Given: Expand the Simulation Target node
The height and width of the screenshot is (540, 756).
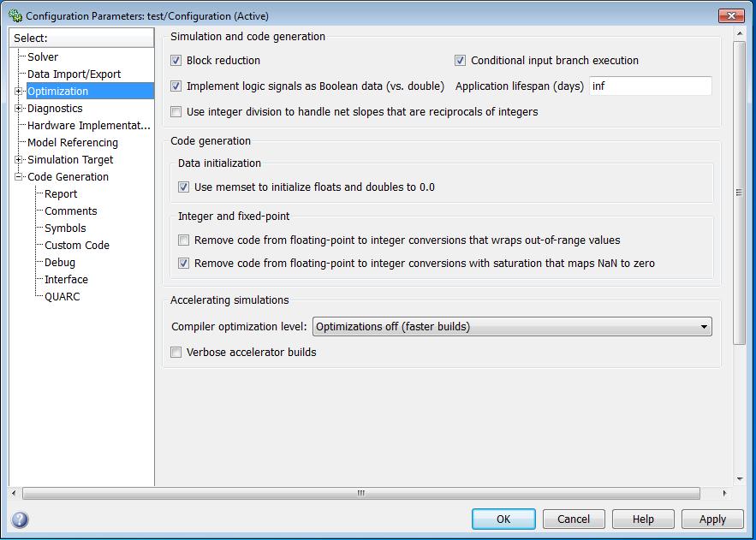Looking at the screenshot, I should click(x=19, y=159).
